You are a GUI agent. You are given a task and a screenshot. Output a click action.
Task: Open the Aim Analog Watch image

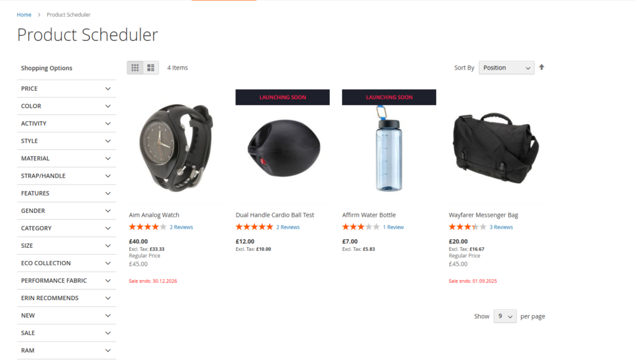176,148
